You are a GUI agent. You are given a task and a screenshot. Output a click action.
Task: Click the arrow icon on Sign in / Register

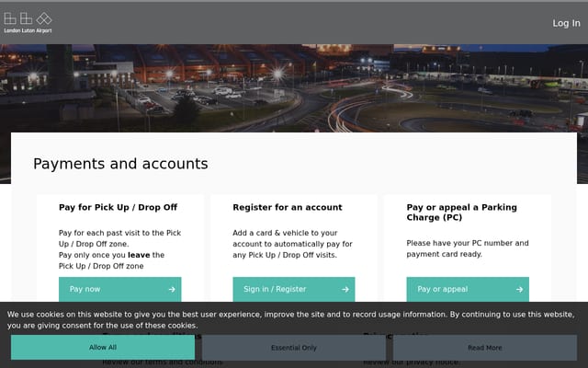pos(345,289)
